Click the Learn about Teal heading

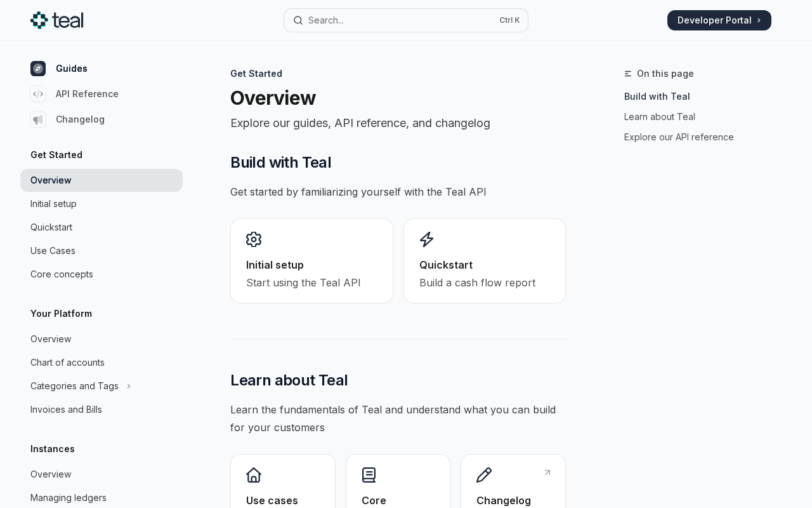pyautogui.click(x=289, y=380)
